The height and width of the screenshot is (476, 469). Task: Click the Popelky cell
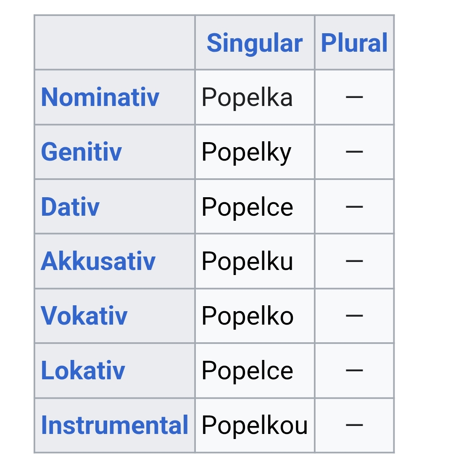pyautogui.click(x=246, y=152)
